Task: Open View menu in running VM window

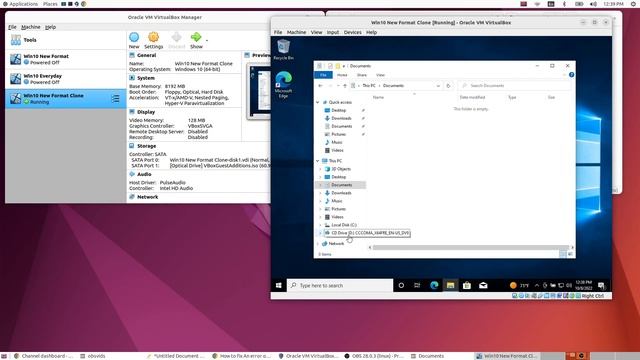Action: (316, 32)
